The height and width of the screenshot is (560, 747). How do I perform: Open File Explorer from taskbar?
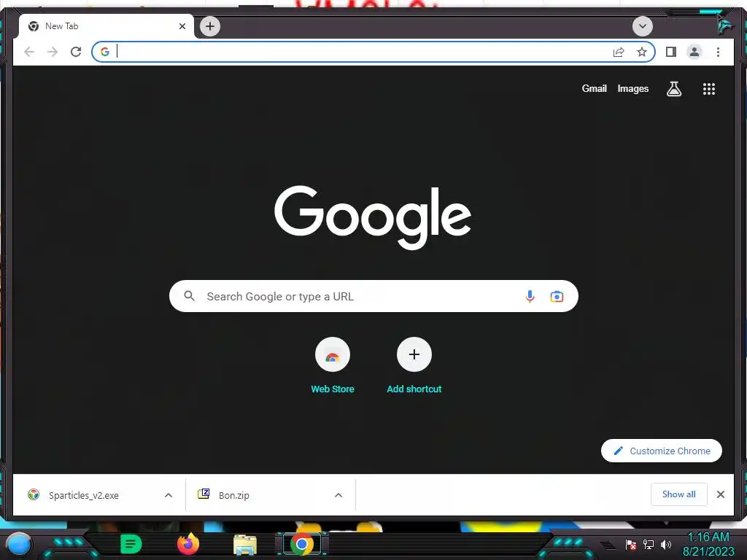(x=245, y=545)
